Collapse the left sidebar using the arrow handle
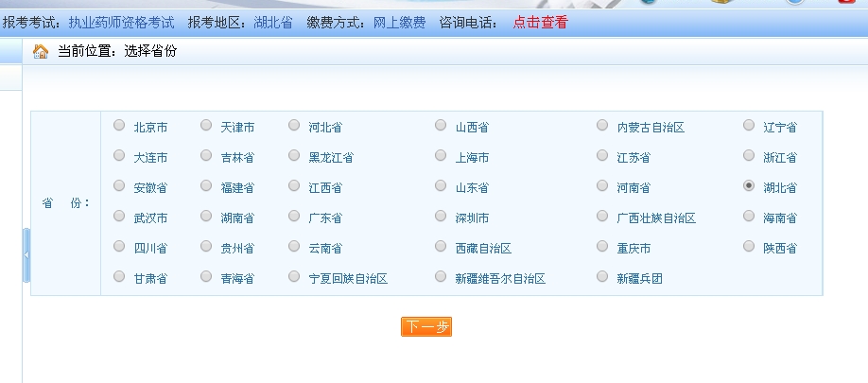 pyautogui.click(x=26, y=255)
